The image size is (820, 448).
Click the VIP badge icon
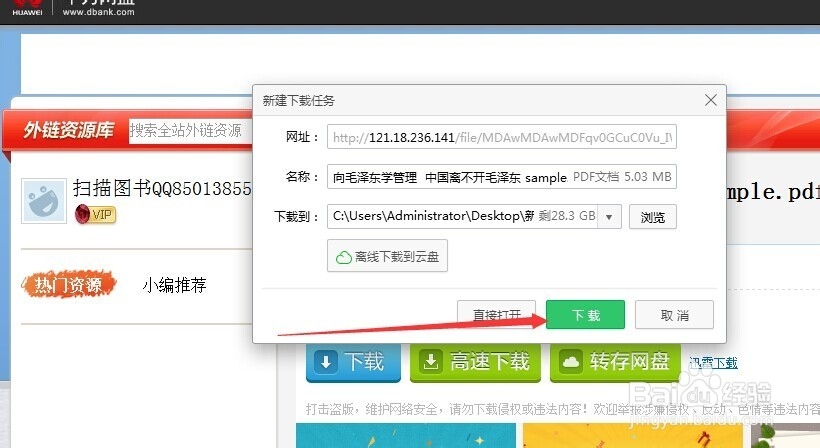(96, 214)
